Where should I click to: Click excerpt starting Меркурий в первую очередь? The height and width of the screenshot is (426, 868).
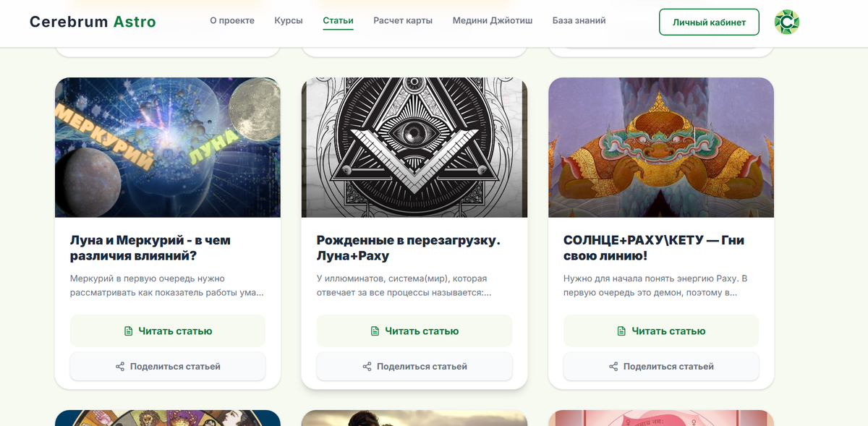[x=167, y=286]
